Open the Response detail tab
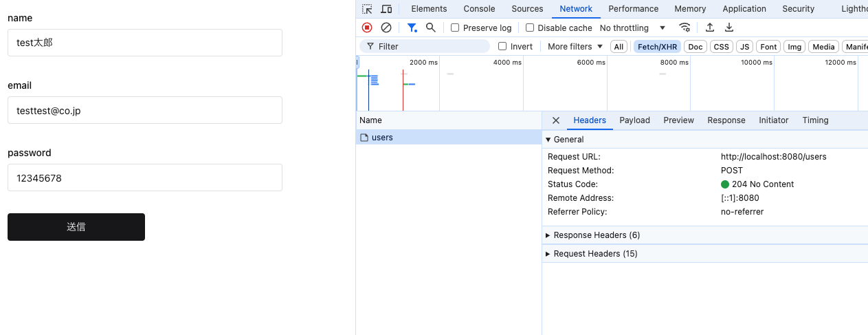This screenshot has width=868, height=335. click(726, 120)
